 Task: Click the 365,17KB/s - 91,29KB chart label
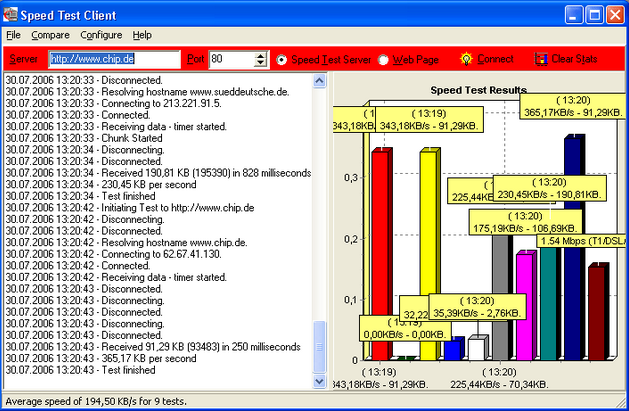[x=573, y=107]
